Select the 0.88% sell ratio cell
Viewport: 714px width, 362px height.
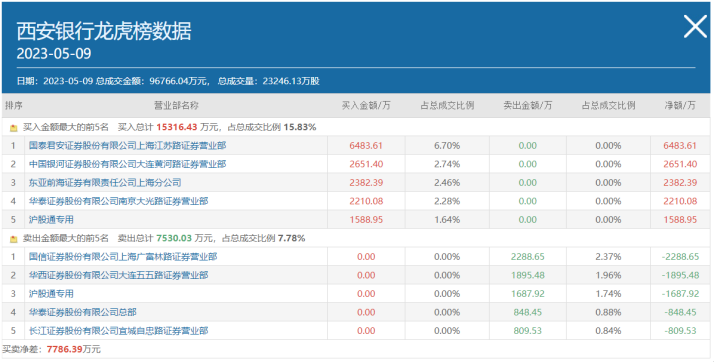click(608, 312)
